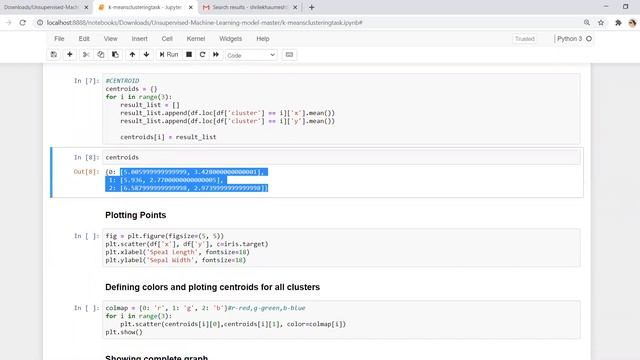Click the In [8] centroids input cell
Image resolution: width=640 pixels, height=360 pixels.
click(341, 157)
